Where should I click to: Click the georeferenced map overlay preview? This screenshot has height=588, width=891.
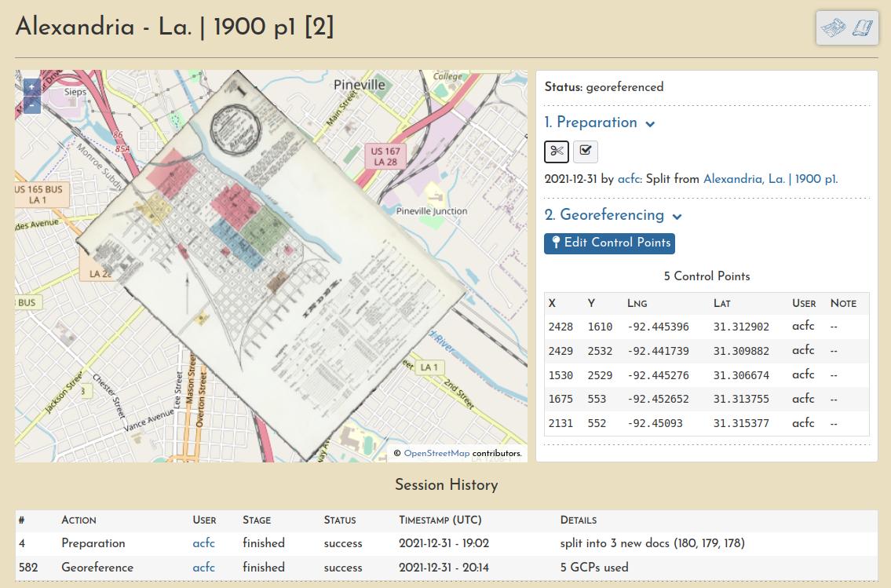[x=271, y=266]
